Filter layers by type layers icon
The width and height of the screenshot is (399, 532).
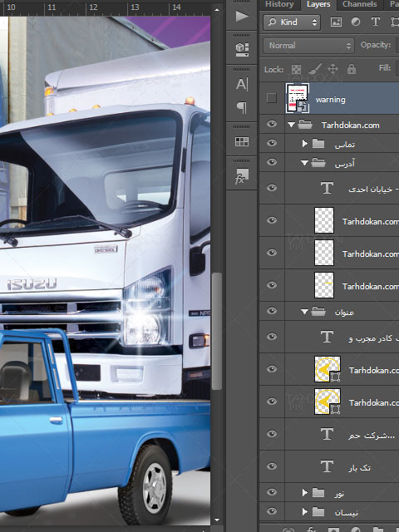point(375,22)
